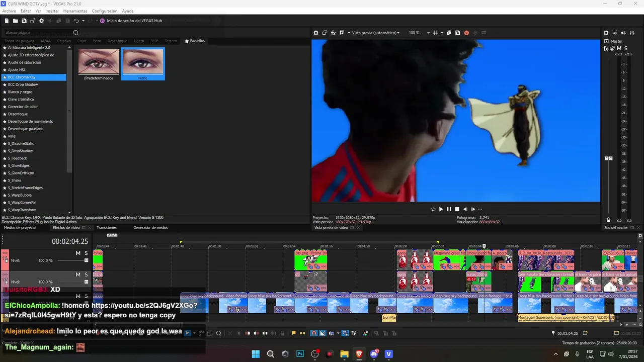The width and height of the screenshot is (644, 362).
Task: Open Photoshop from the taskbar
Action: pos(300,354)
